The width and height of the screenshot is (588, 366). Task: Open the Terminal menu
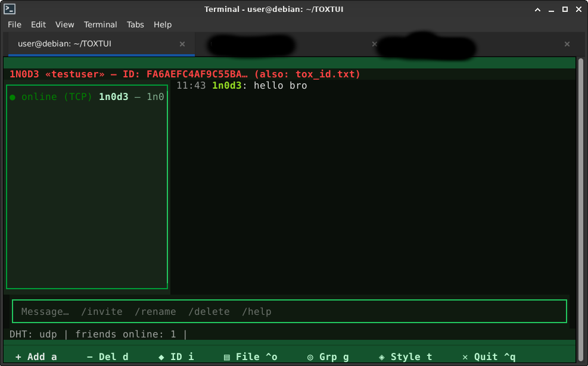point(100,25)
